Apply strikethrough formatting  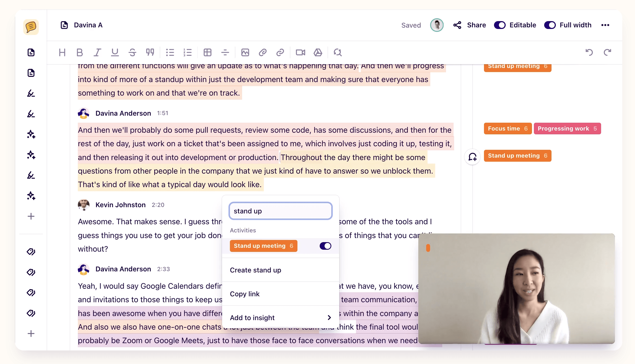point(132,52)
